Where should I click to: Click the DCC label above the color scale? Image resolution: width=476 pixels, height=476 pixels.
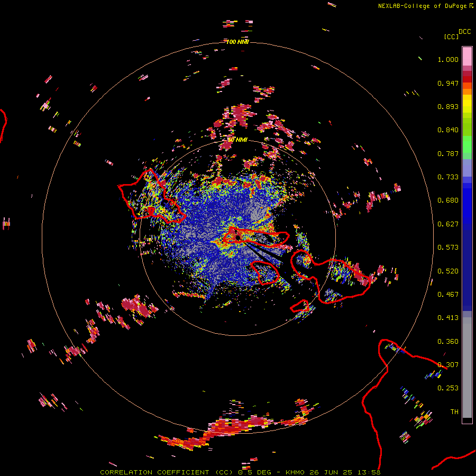click(465, 32)
